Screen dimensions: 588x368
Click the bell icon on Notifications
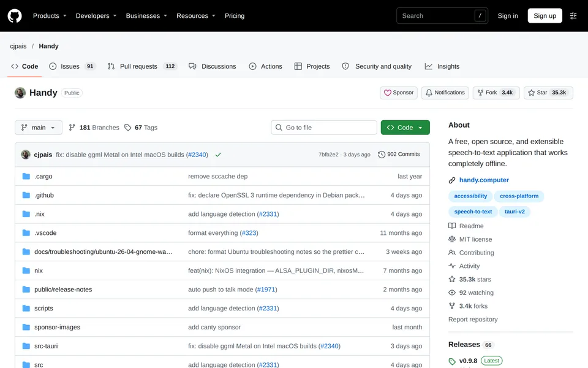pos(429,93)
